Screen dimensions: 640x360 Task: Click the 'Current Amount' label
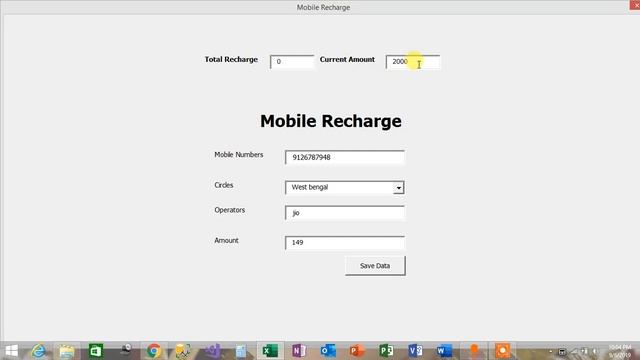[x=347, y=60]
